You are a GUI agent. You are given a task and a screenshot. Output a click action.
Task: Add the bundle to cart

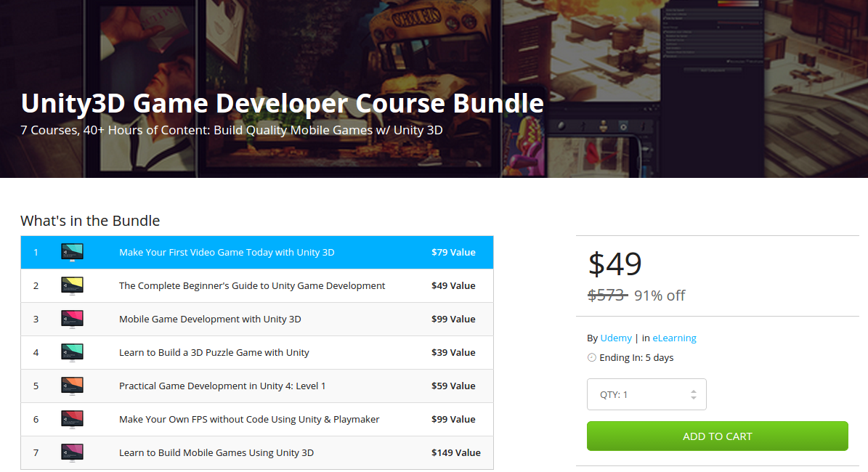[717, 436]
